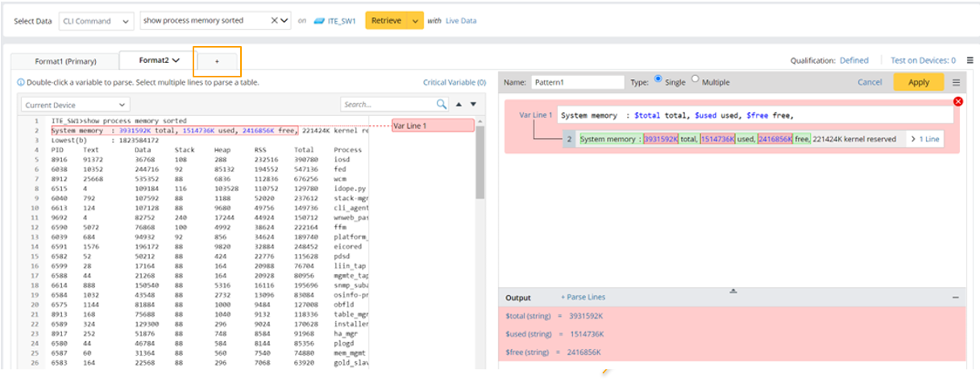Click the Cancel link

tap(869, 82)
